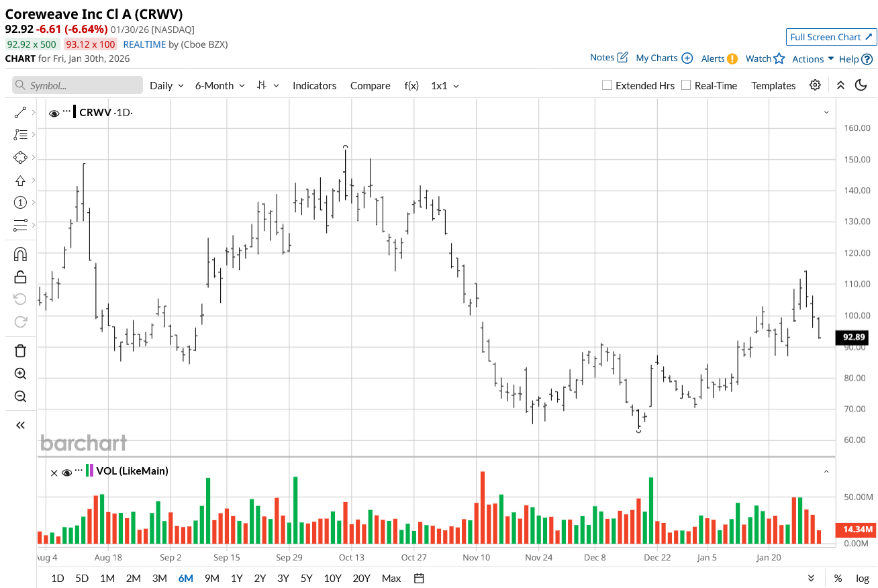Select the numbered annotation tool

click(x=20, y=203)
